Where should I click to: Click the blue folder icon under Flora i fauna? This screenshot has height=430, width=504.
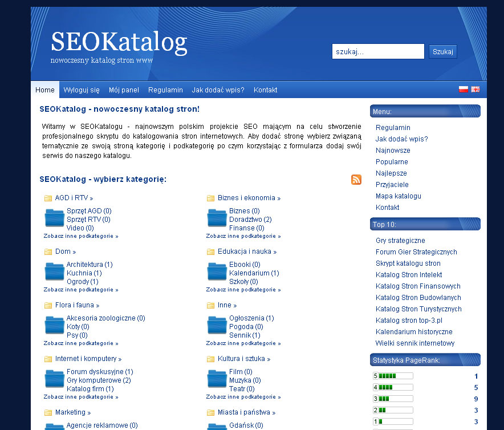click(54, 326)
